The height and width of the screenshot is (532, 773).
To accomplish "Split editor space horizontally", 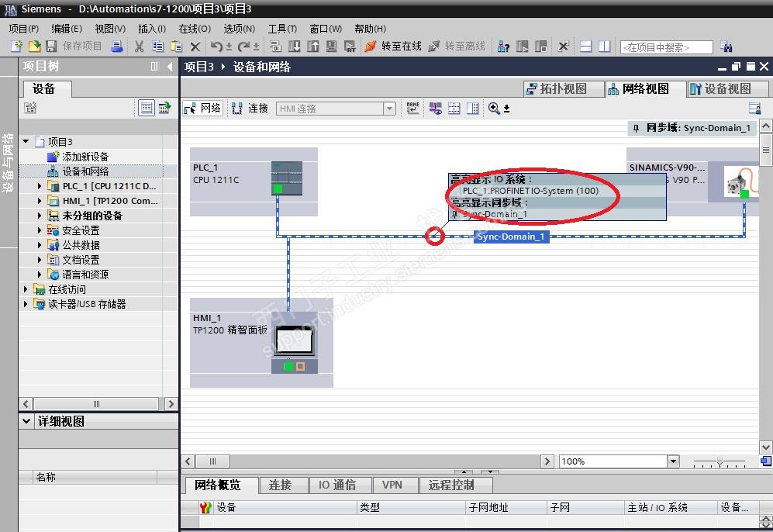I will [x=585, y=47].
